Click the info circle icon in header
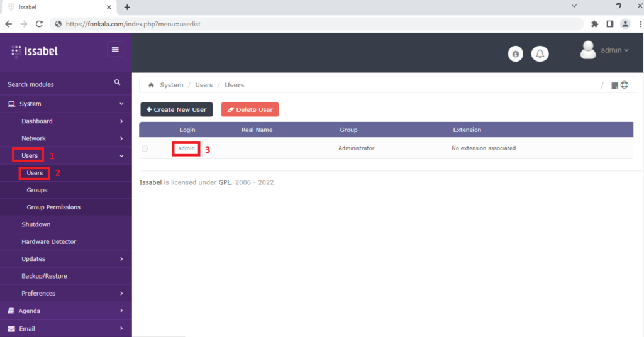Screen dimensions: 644x337 (x=516, y=54)
